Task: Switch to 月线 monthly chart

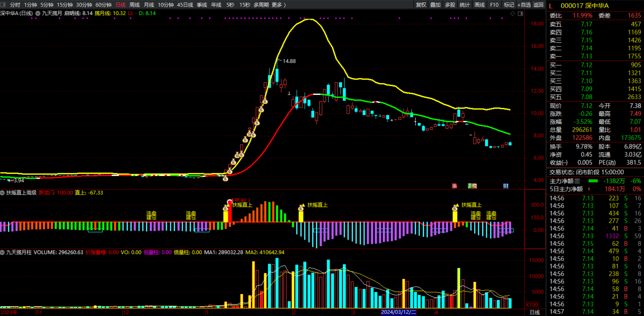Action: [x=149, y=5]
